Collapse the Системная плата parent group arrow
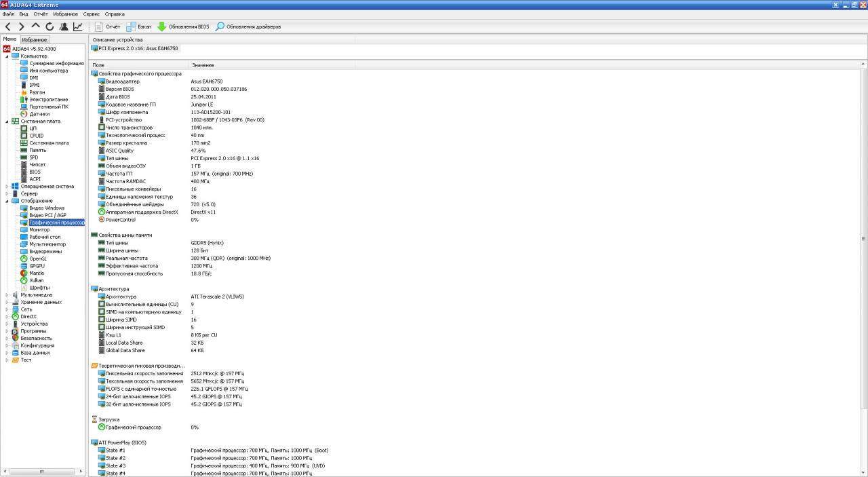868x477 pixels. [x=7, y=121]
